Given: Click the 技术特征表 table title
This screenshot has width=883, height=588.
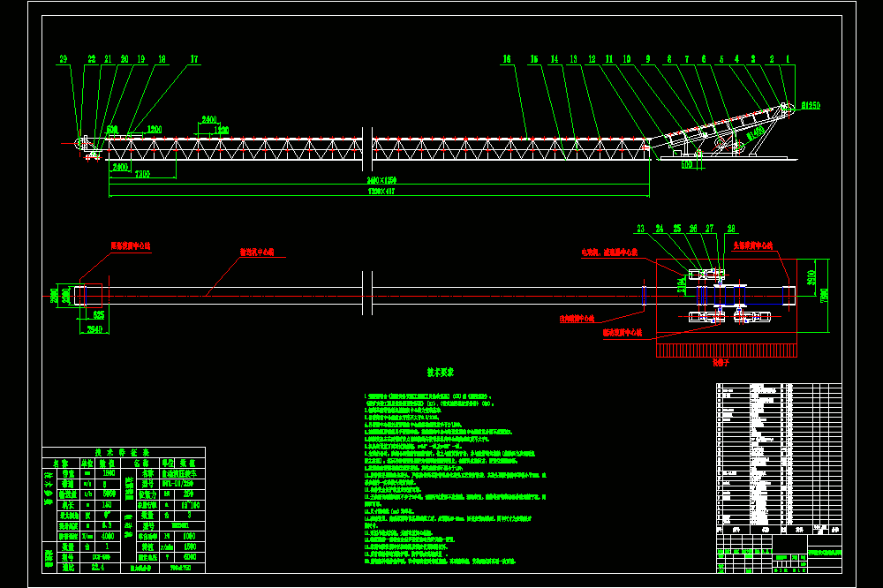Looking at the screenshot, I should click(122, 452).
